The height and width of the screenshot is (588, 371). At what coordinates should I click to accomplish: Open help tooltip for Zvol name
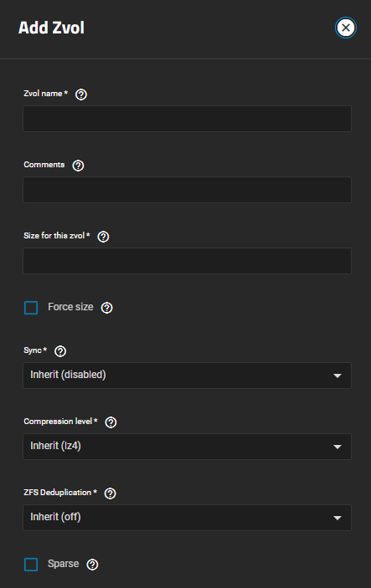point(81,95)
